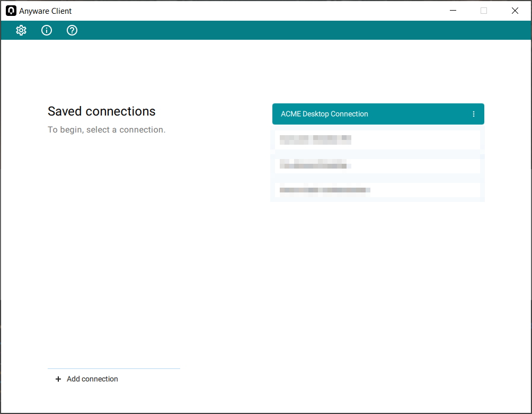
Task: Open the ACME Desktop Connection options menu
Action: point(474,114)
